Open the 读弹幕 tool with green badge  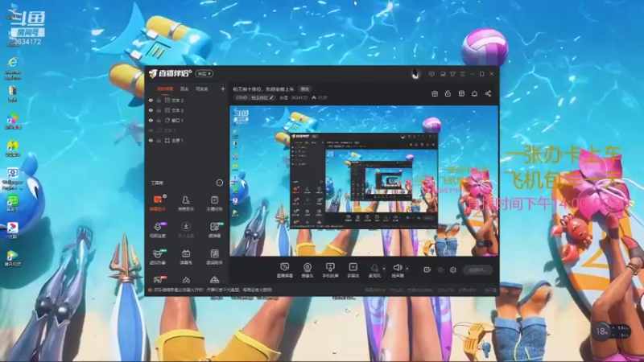(x=214, y=229)
